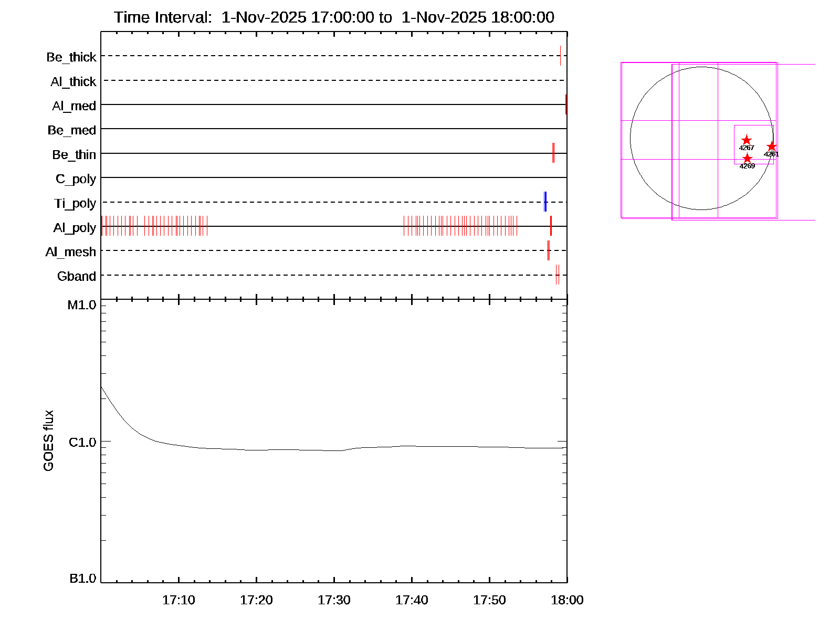Click the red star for region 4269
Screen dimensions: 840x630
click(x=747, y=158)
